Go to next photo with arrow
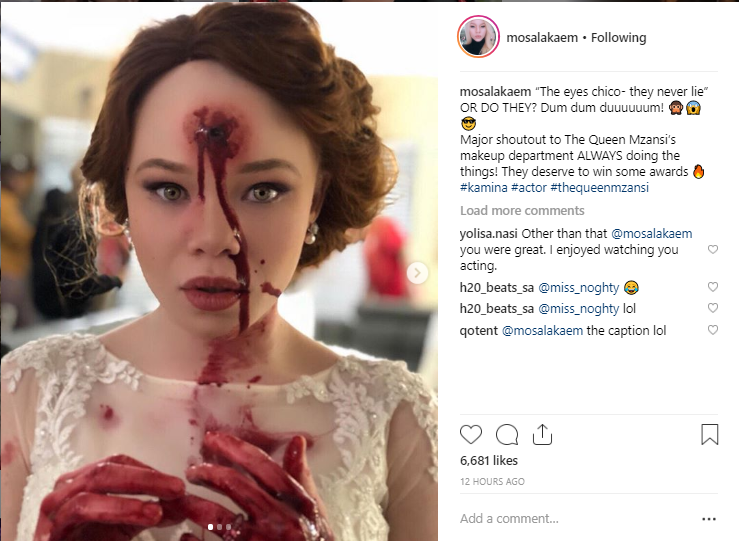 click(418, 272)
